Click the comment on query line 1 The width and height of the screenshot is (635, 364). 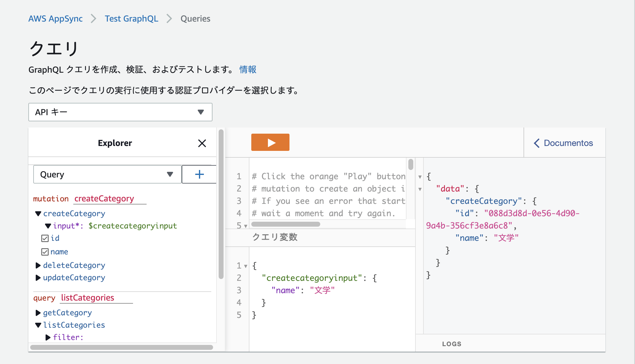pos(329,176)
